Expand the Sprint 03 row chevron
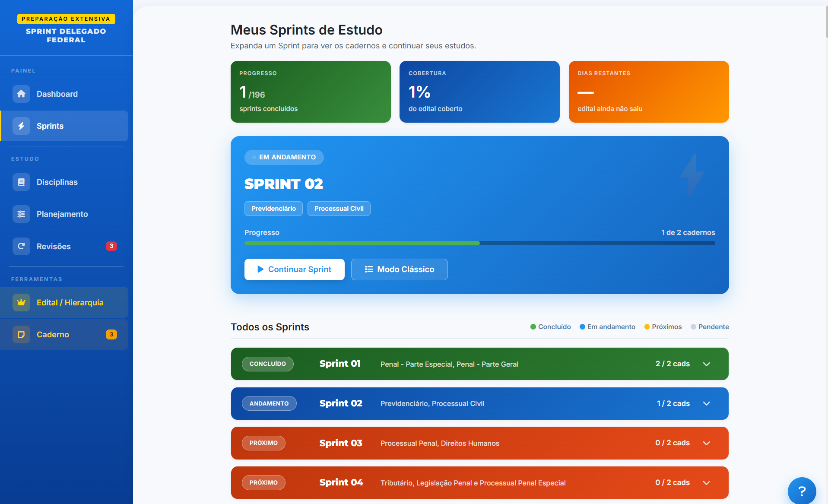Screen dimensions: 828x504 [707, 443]
